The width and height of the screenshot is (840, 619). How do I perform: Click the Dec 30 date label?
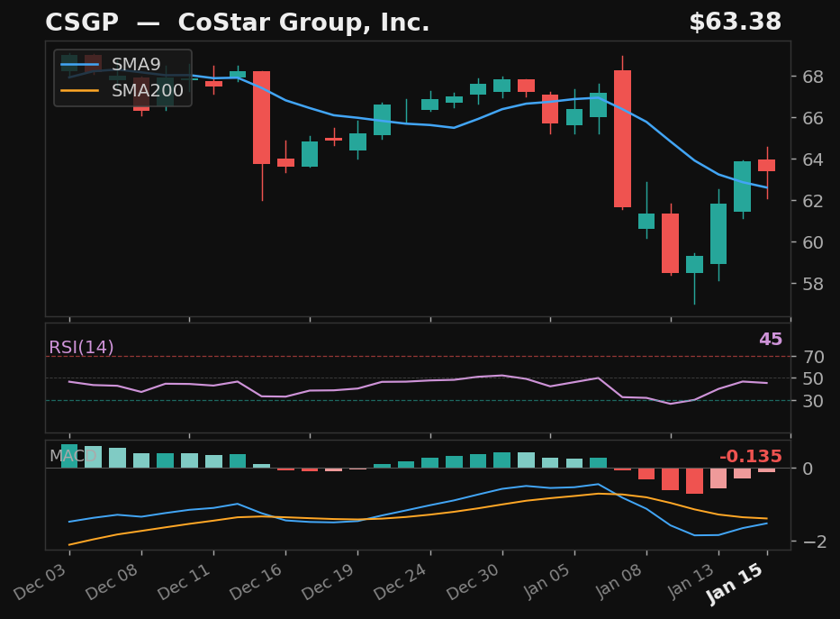tap(473, 581)
